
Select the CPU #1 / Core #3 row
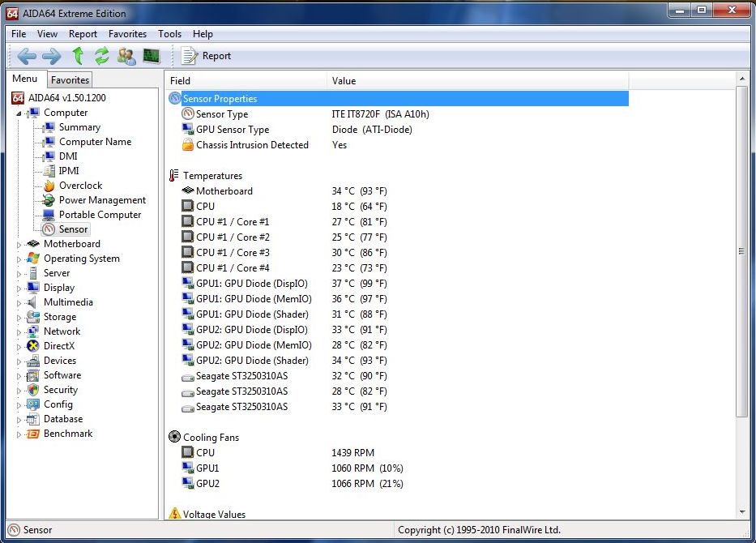coord(398,253)
